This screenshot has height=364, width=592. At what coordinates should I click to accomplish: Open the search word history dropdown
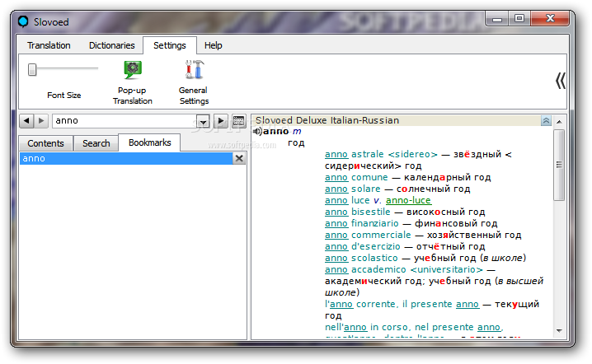(x=203, y=121)
